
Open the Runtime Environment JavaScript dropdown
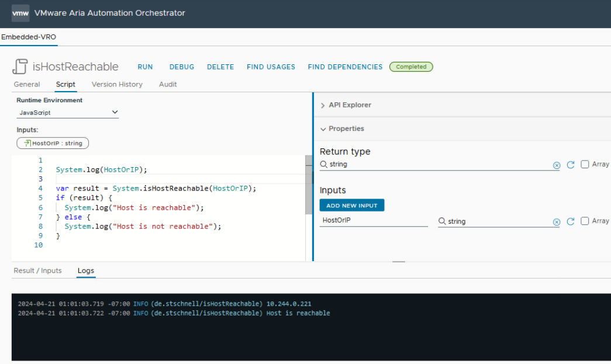point(67,113)
